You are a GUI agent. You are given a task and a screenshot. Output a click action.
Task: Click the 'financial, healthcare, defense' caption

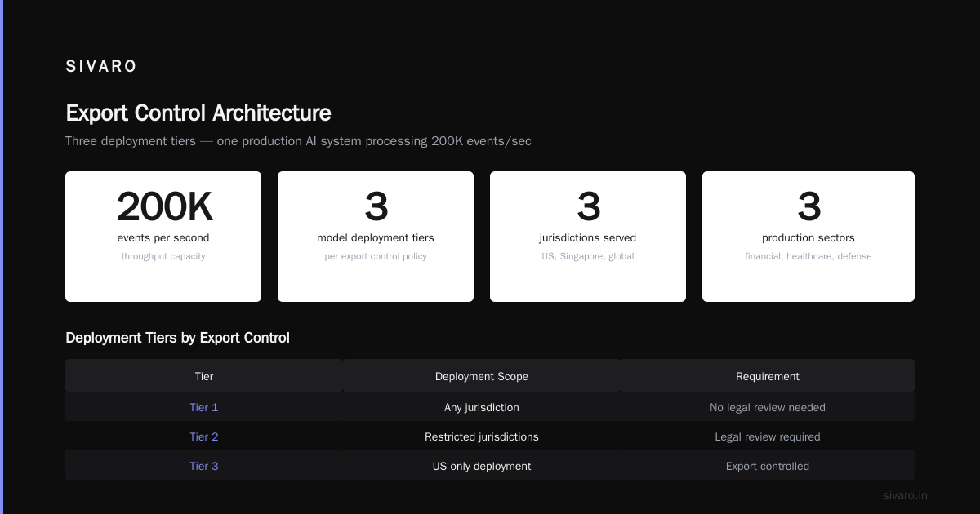click(x=808, y=256)
